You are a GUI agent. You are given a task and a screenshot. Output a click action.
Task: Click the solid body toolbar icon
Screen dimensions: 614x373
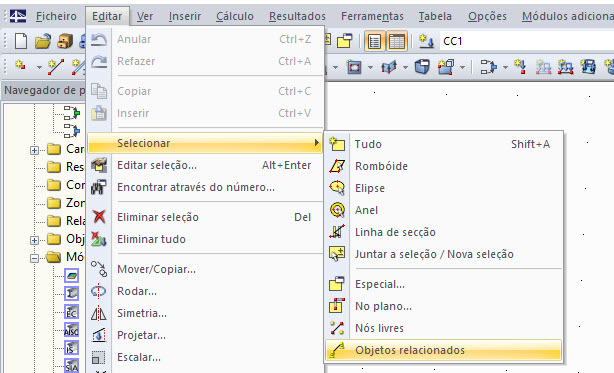click(x=422, y=67)
